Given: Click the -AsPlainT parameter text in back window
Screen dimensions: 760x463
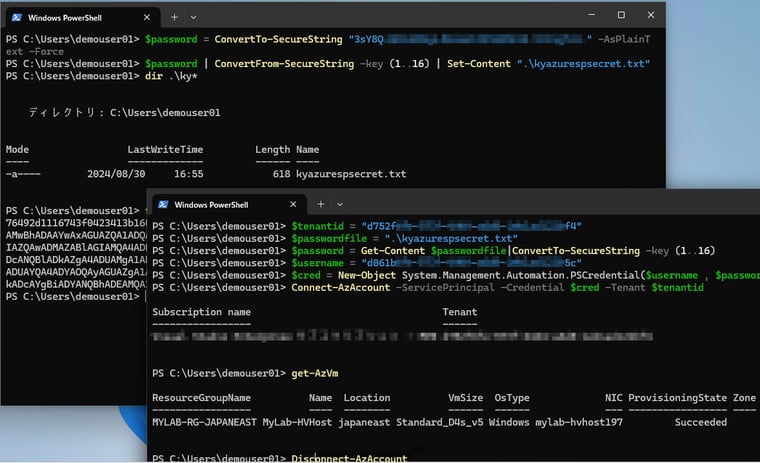Looking at the screenshot, I should [624, 39].
